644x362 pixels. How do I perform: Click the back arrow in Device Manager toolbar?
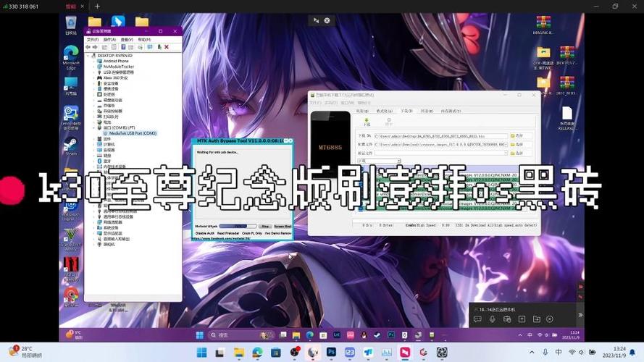click(88, 47)
